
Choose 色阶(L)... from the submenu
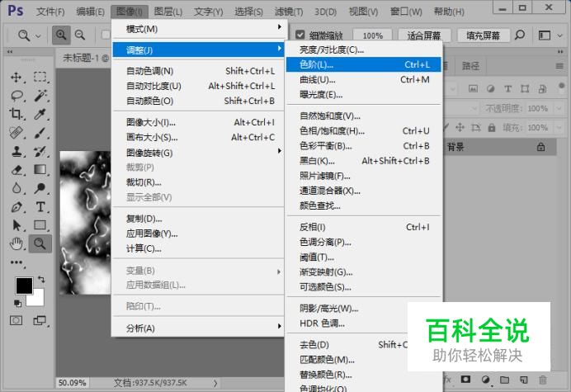pyautogui.click(x=363, y=65)
